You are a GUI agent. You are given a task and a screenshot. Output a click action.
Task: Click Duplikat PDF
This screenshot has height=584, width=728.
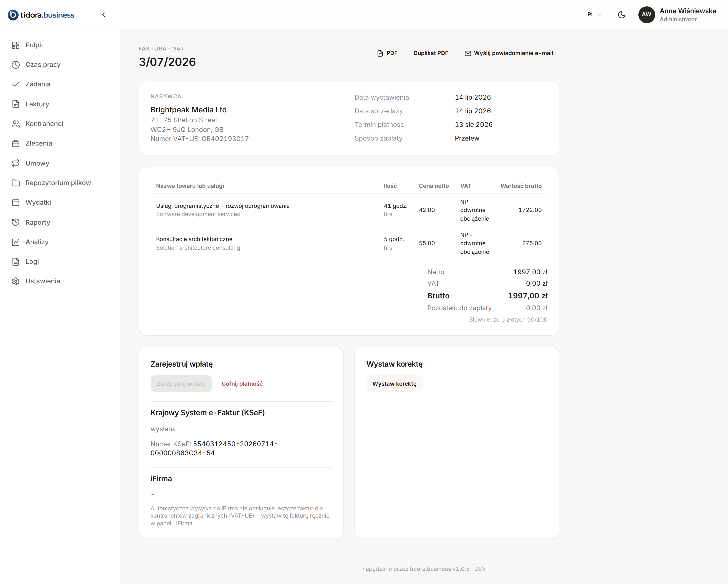430,53
